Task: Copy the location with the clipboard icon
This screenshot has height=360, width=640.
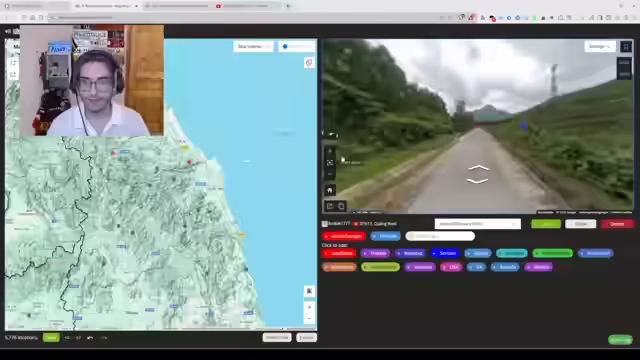Action: coord(341,206)
